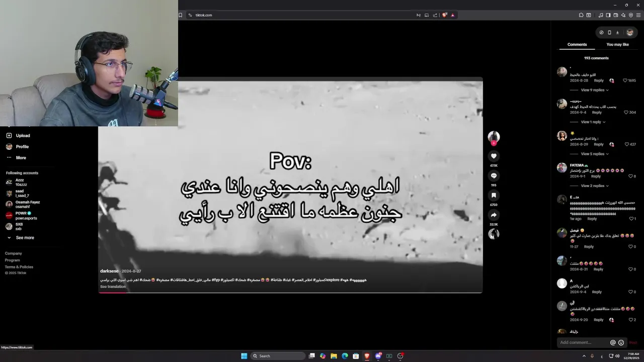Open the sound disc thumbnail below share
The height and width of the screenshot is (362, 644).
click(x=494, y=234)
